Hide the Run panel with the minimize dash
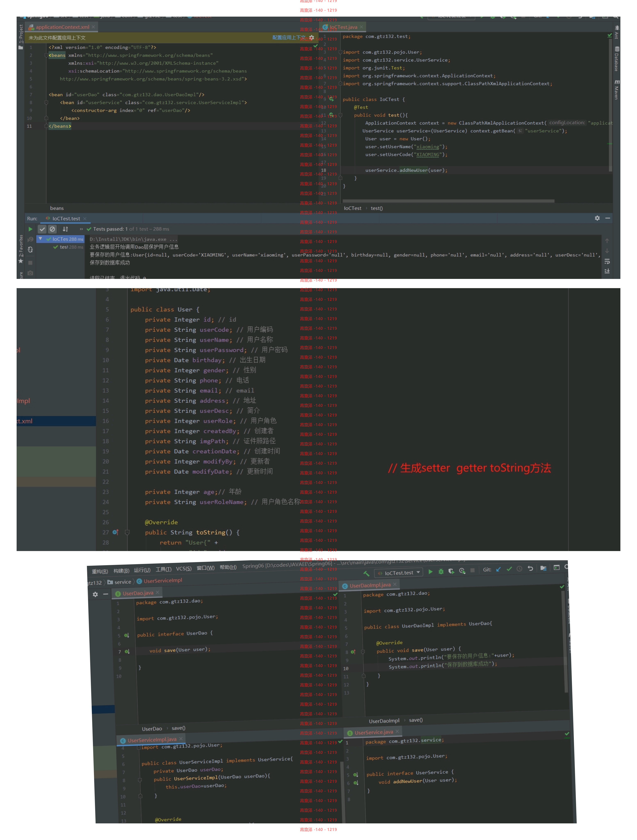This screenshot has width=637, height=840. [x=607, y=218]
